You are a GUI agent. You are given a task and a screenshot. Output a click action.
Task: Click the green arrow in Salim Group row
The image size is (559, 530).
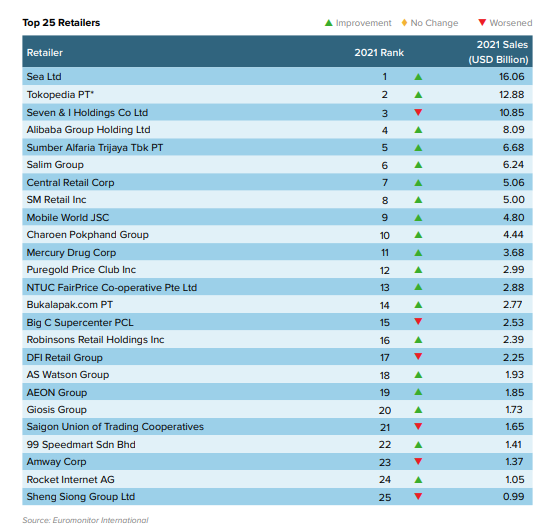(418, 165)
